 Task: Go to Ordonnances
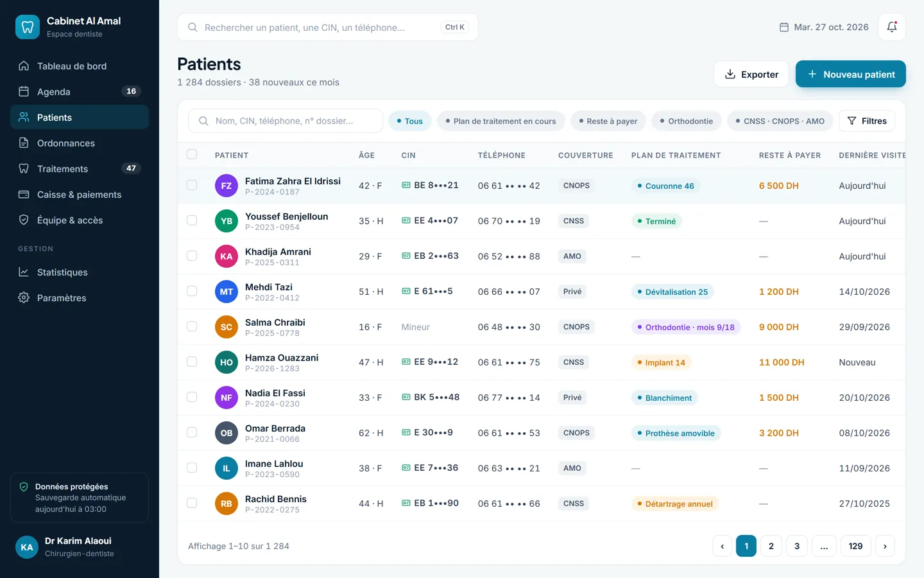click(x=80, y=143)
